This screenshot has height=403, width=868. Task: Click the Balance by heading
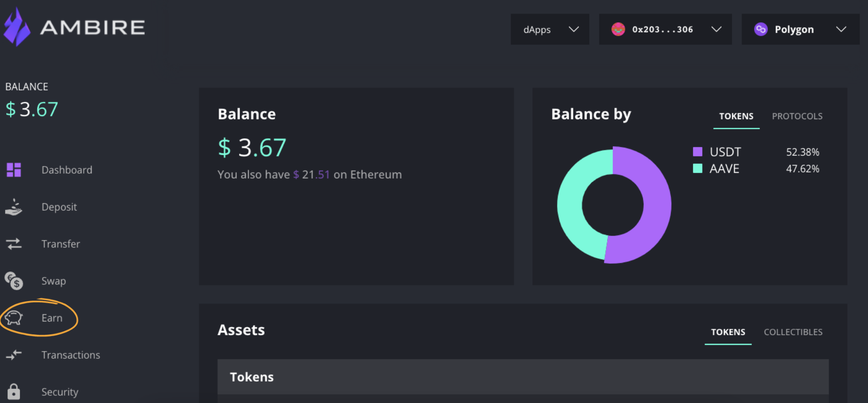point(591,114)
